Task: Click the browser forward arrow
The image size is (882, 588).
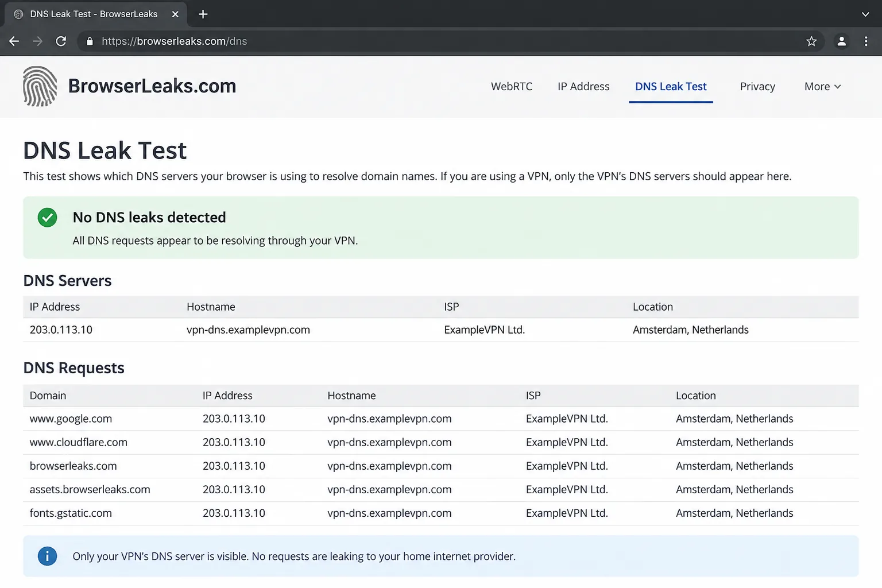Action: click(37, 41)
